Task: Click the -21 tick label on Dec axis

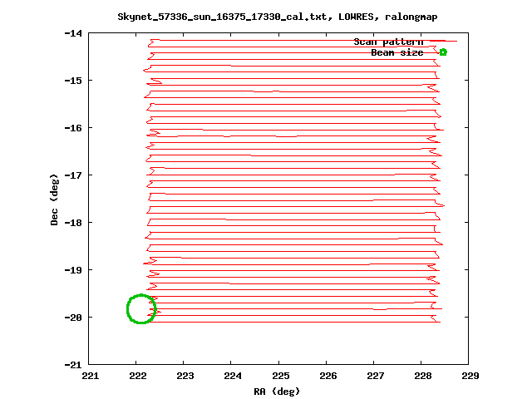Action: point(73,365)
